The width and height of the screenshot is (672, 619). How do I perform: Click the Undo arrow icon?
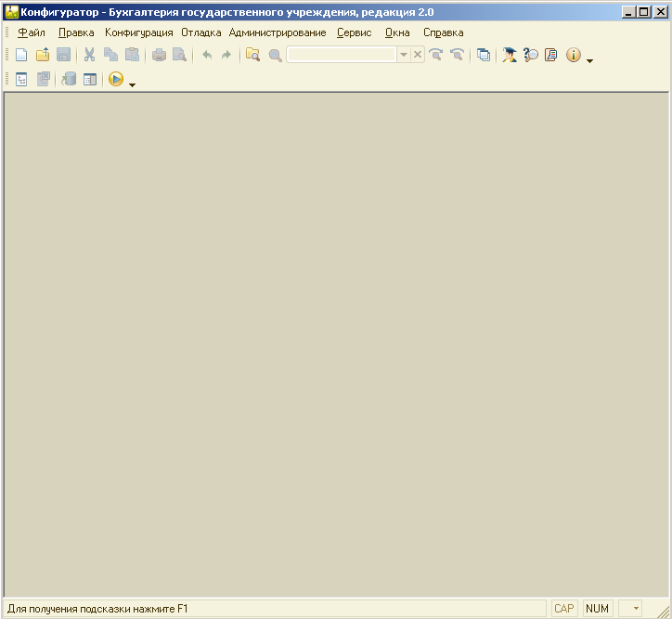(207, 55)
